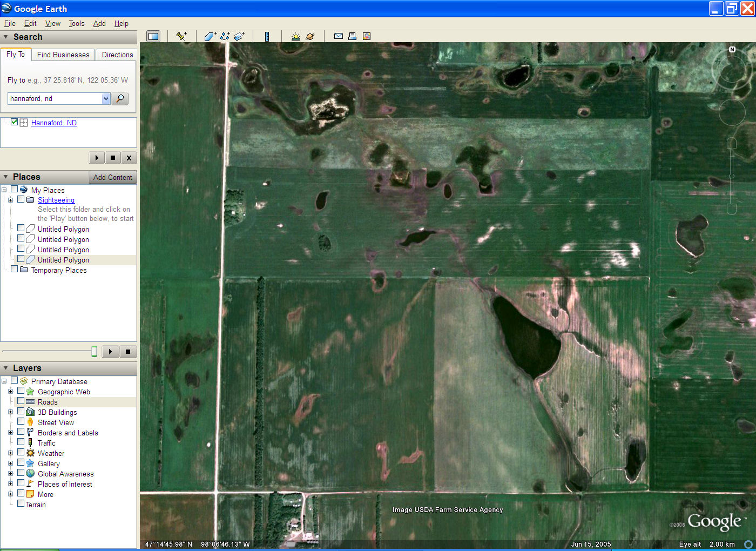Stop the Places tour playback

pos(128,352)
